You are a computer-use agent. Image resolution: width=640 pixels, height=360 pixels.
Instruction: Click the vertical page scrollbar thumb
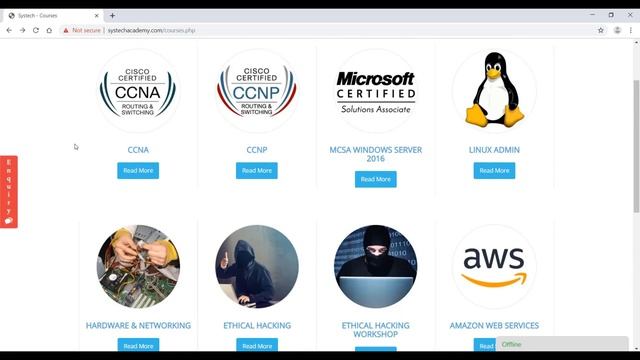[636, 146]
